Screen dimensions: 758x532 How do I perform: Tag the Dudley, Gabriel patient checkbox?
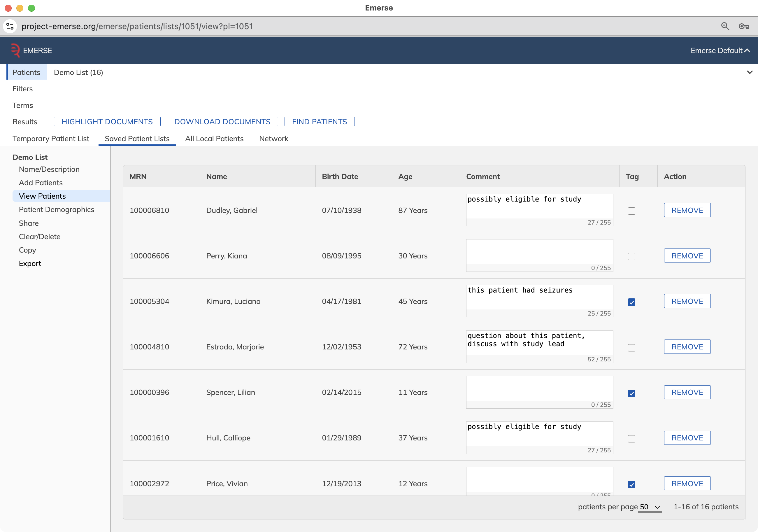point(631,211)
